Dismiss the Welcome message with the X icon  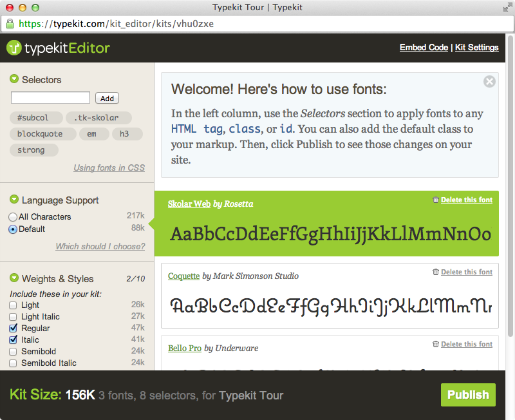(489, 82)
